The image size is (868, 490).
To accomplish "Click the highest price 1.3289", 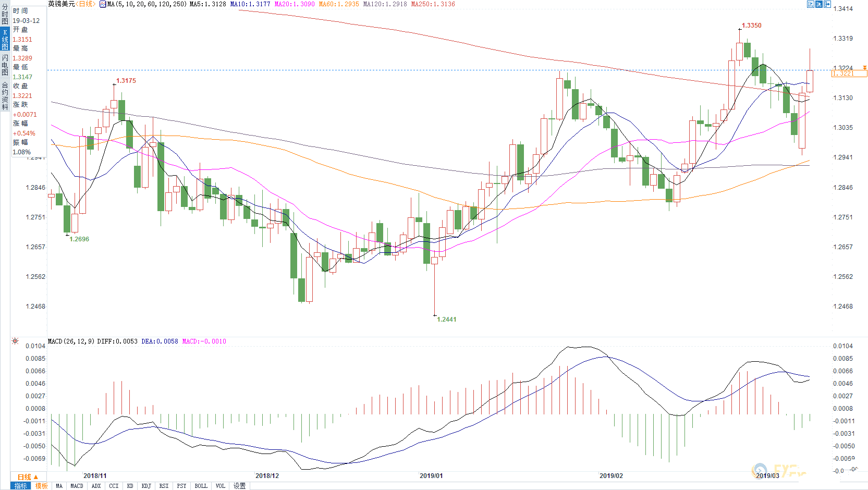I will click(22, 58).
